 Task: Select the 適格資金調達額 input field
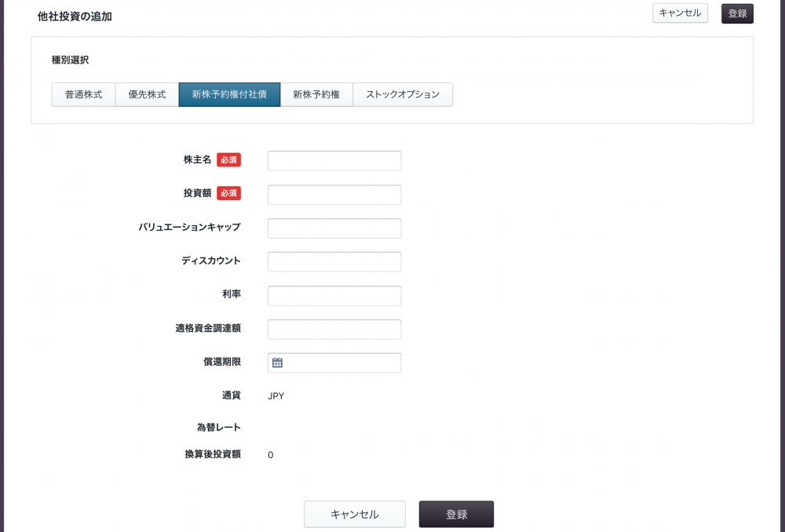pyautogui.click(x=334, y=330)
